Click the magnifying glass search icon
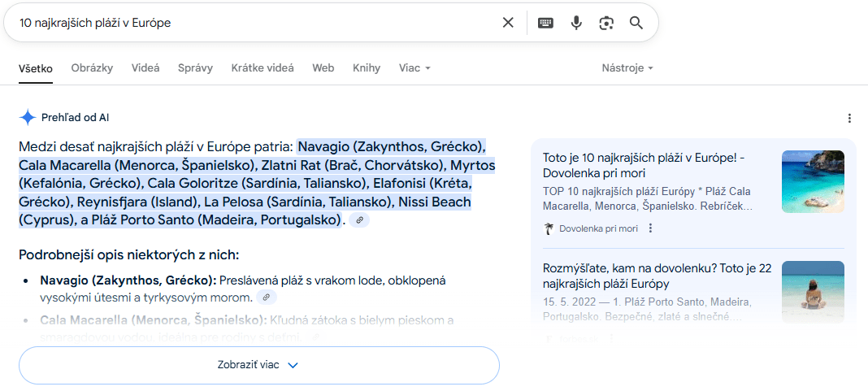 (x=636, y=23)
